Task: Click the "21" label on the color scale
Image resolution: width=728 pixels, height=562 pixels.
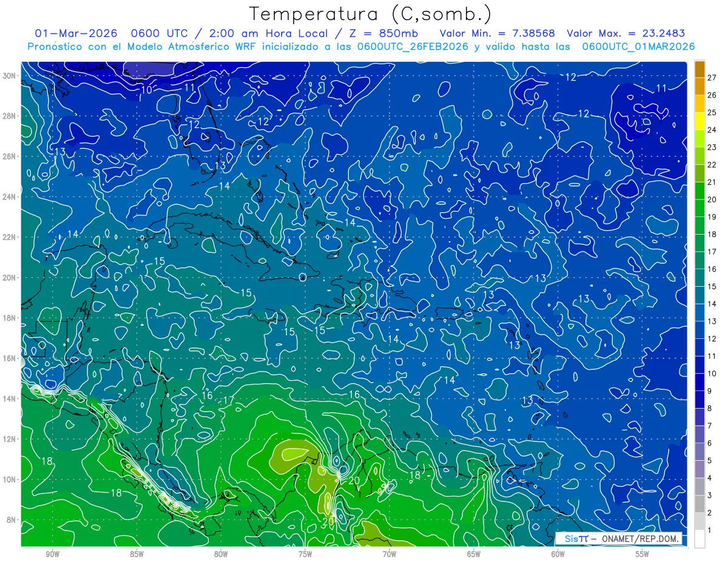Action: point(712,182)
